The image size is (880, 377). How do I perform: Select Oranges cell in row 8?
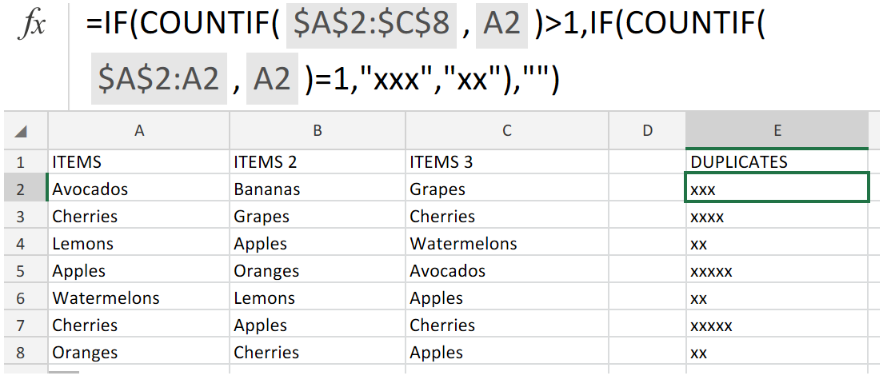tap(139, 353)
